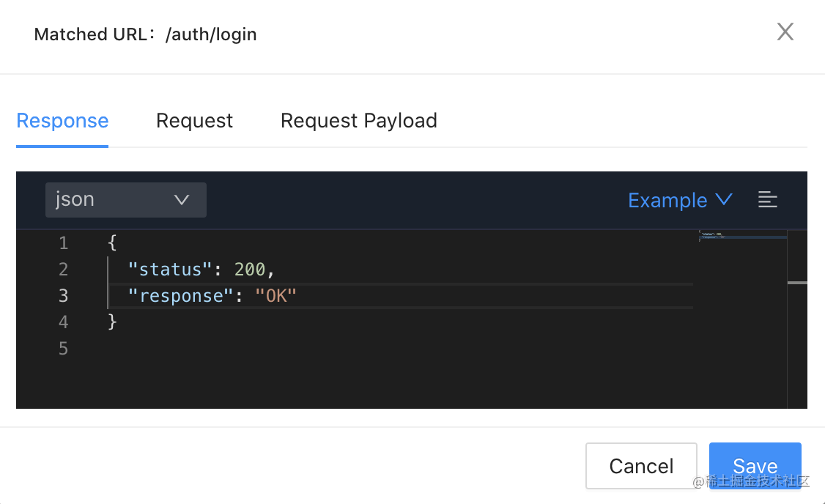The width and height of the screenshot is (825, 504).
Task: Click the 200 status value
Action: pos(249,270)
